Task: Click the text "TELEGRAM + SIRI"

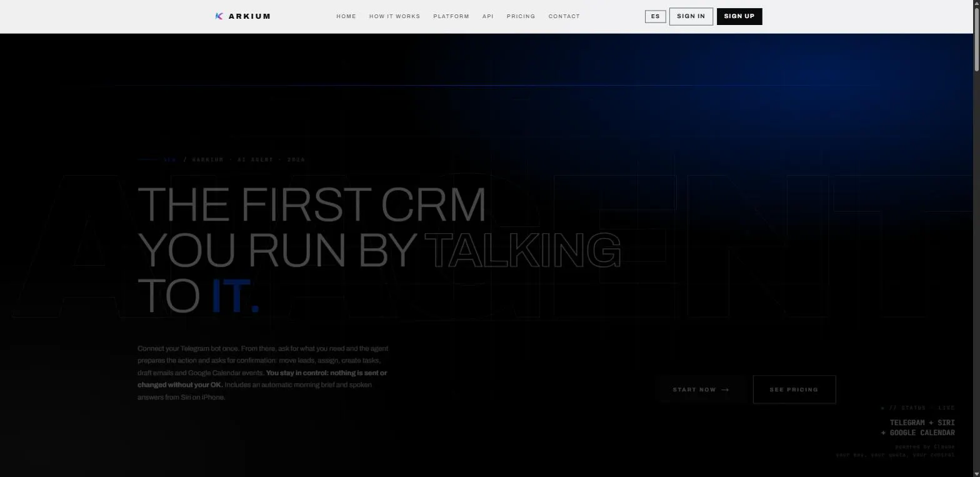Action: (x=922, y=423)
